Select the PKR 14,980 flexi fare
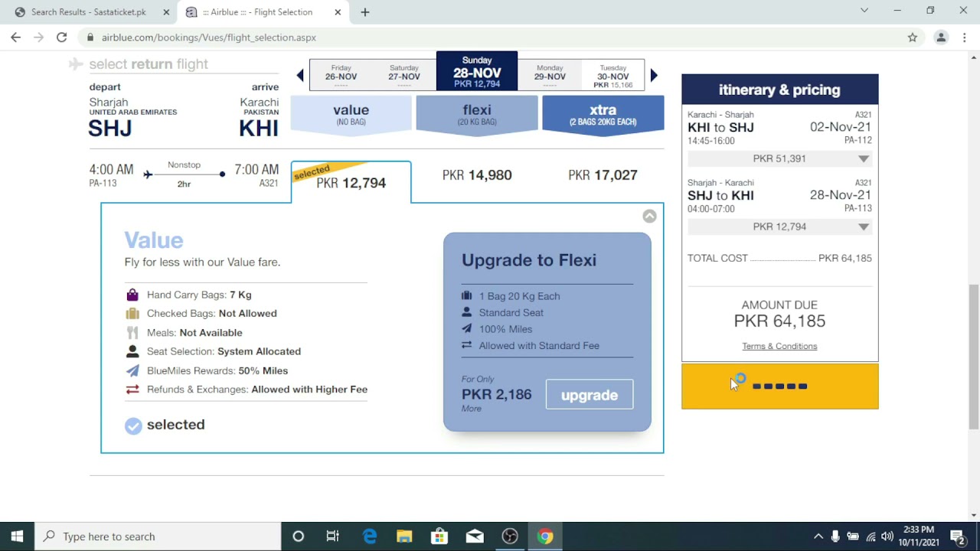The image size is (980, 551). (x=477, y=175)
